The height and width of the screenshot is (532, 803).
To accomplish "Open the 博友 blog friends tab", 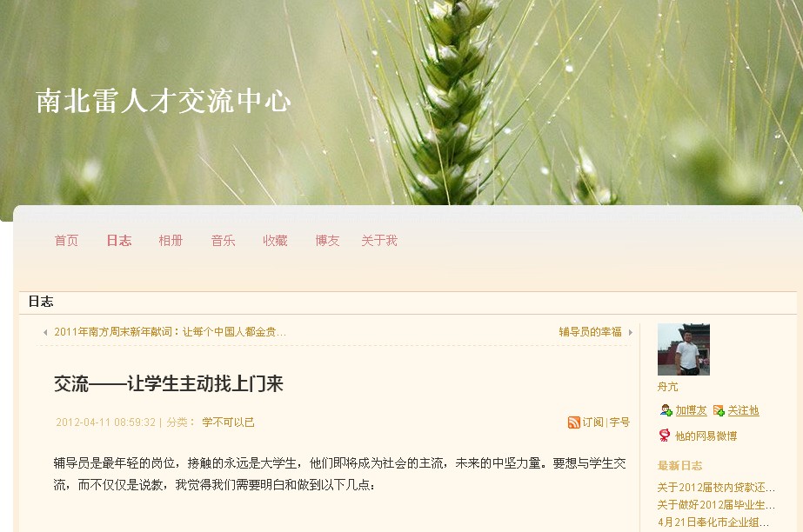I will (327, 241).
